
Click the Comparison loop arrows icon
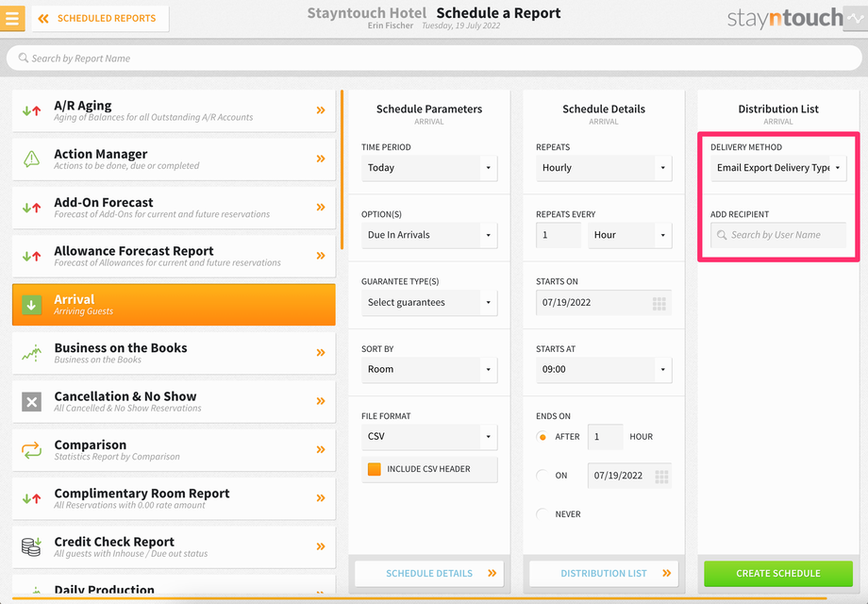[x=31, y=449]
